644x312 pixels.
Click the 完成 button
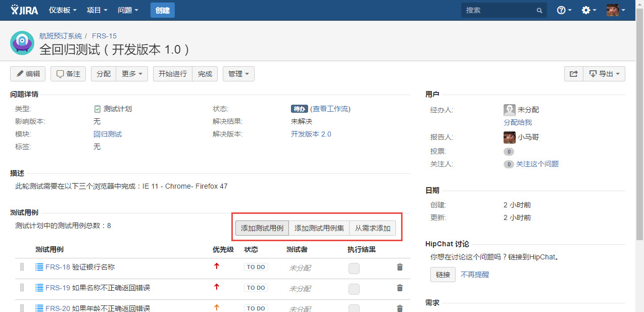point(205,74)
